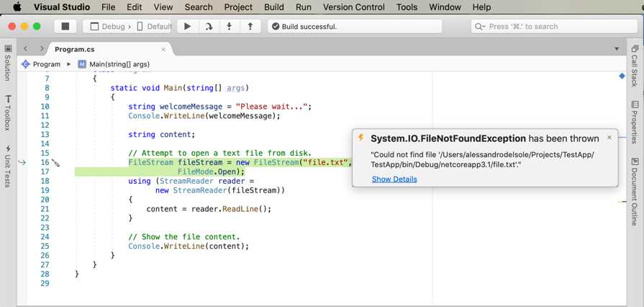Open the Document Outline panel
This screenshot has height=307, width=644.
(x=634, y=192)
